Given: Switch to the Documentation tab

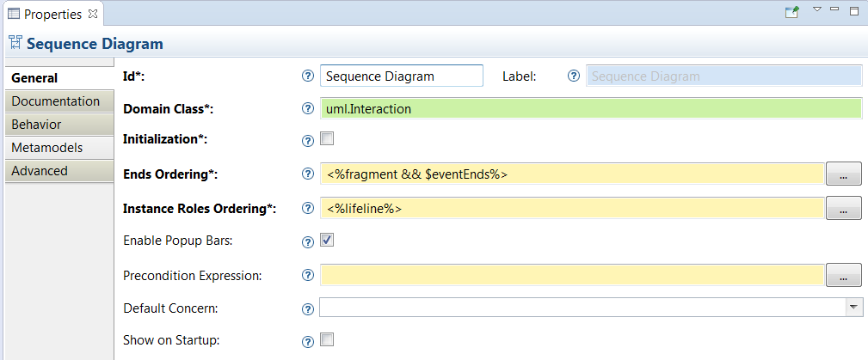Looking at the screenshot, I should 56,101.
